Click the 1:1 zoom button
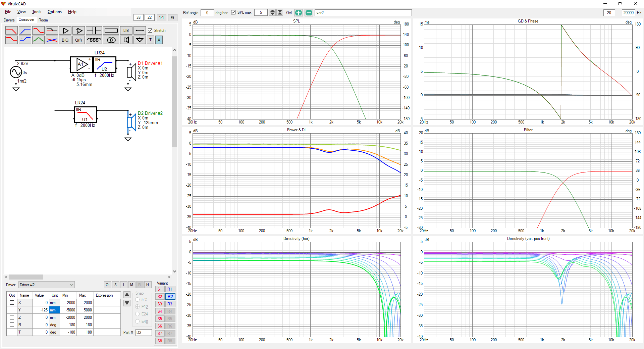This screenshot has width=644, height=349. (161, 18)
